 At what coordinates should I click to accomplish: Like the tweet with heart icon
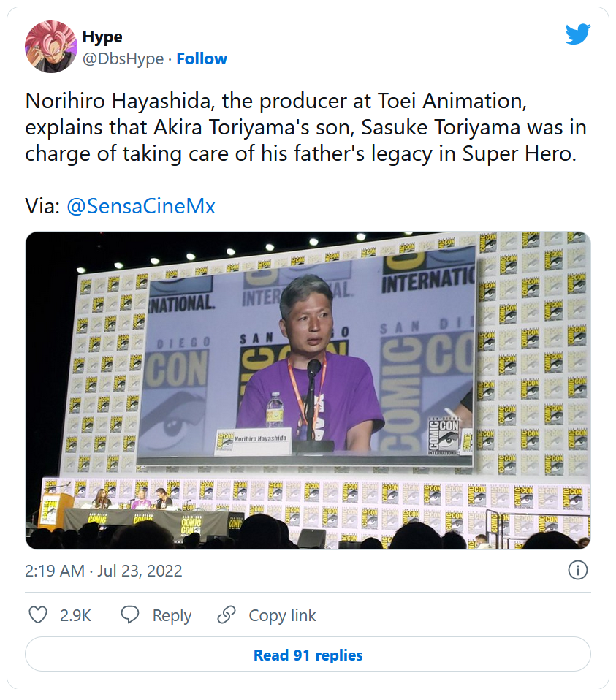click(38, 615)
